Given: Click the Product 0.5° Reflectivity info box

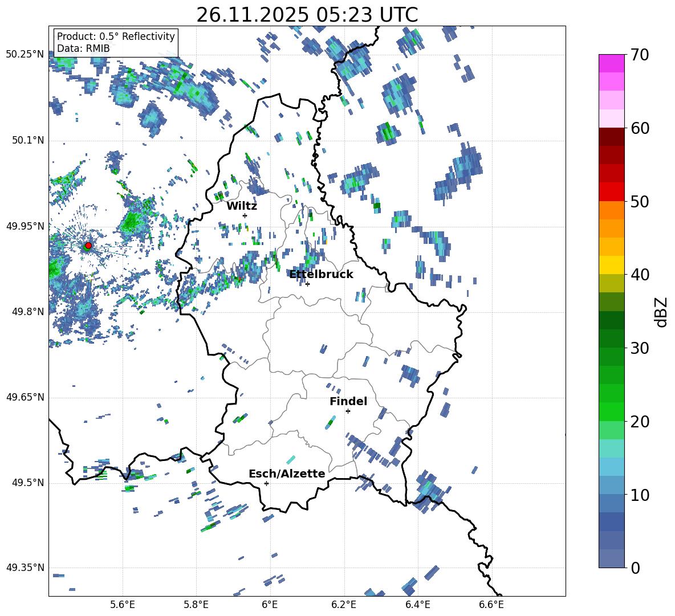Looking at the screenshot, I should (116, 42).
